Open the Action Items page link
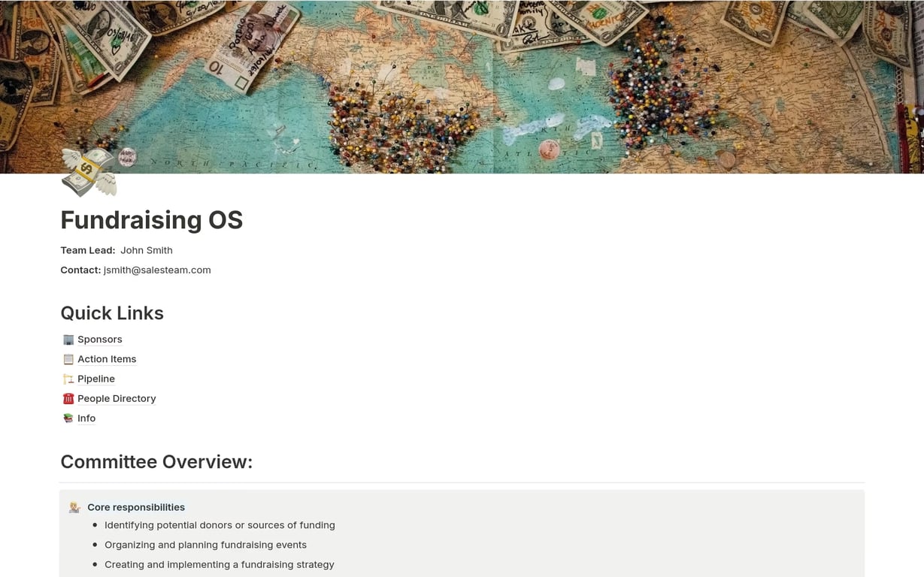The image size is (924, 577). coord(107,359)
